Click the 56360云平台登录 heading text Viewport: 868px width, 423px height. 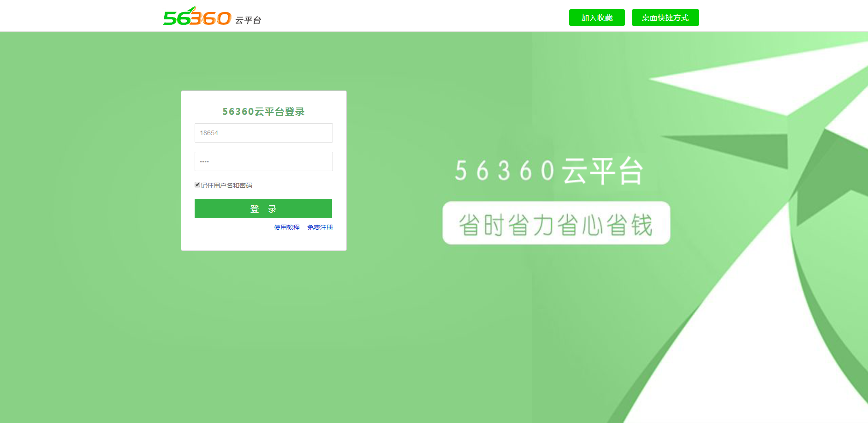pyautogui.click(x=263, y=112)
